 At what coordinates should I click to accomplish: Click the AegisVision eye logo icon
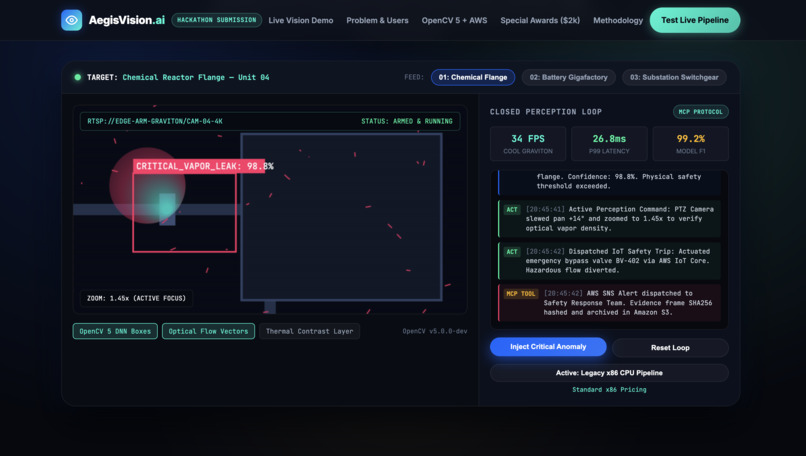point(71,20)
